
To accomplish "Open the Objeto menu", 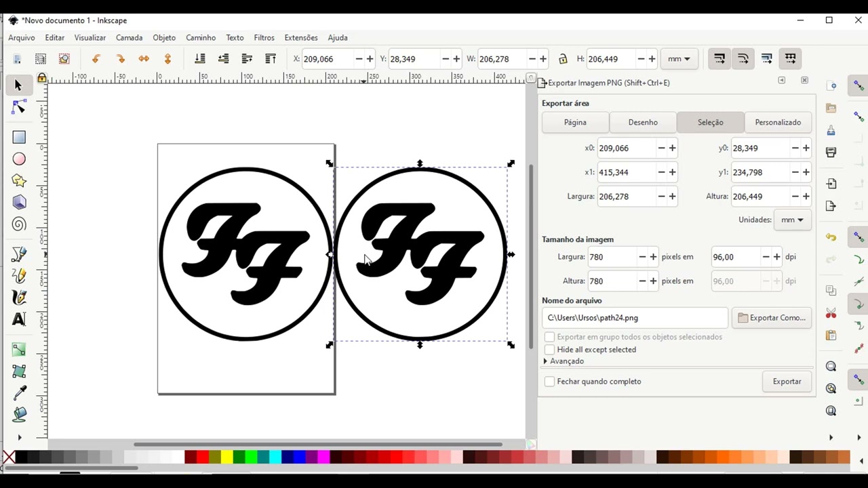I will pos(164,38).
